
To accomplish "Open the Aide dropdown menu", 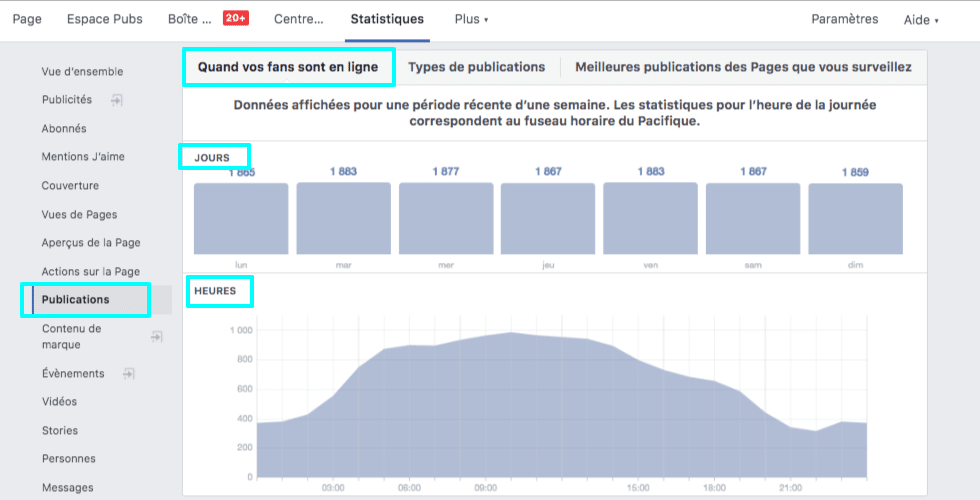I will [x=921, y=20].
